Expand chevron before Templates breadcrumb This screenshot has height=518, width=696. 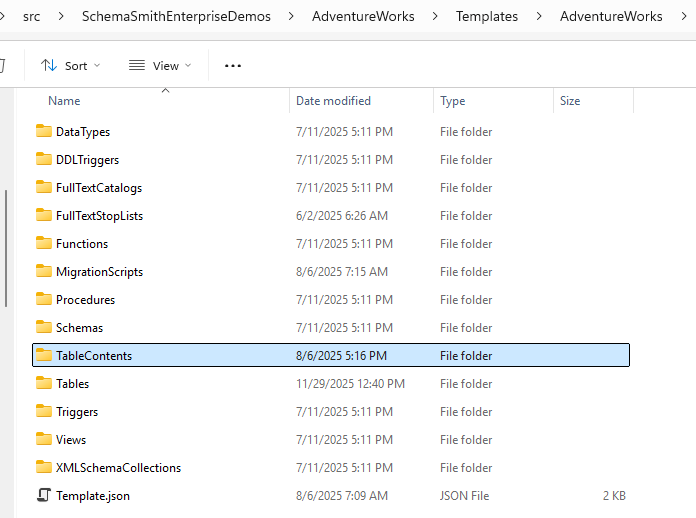(435, 16)
